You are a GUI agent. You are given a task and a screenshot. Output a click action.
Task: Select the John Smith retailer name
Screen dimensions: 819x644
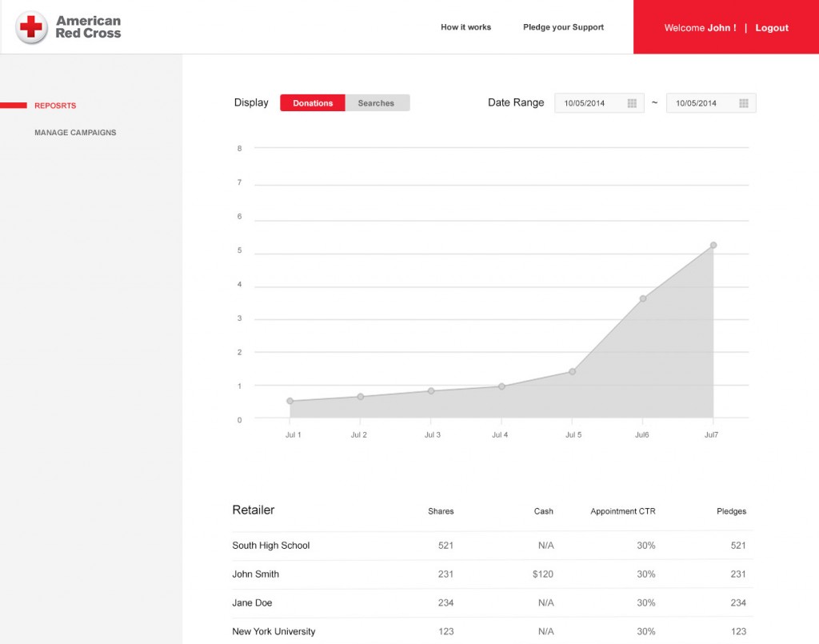[255, 574]
